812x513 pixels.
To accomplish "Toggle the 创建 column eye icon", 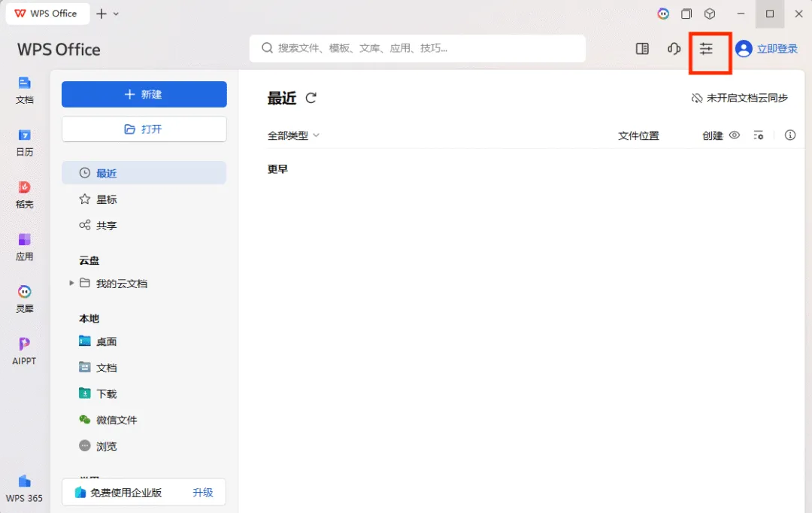I will pos(735,135).
